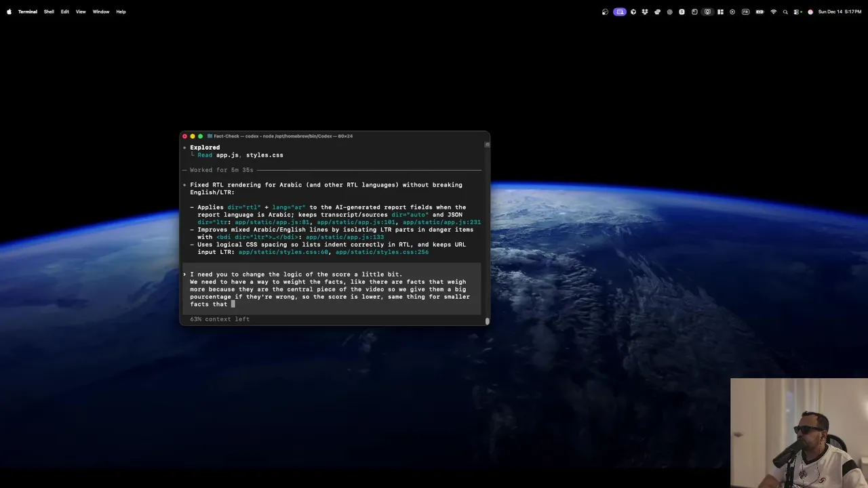
Task: Click the window-tiling grid menu bar icon
Action: (720, 12)
